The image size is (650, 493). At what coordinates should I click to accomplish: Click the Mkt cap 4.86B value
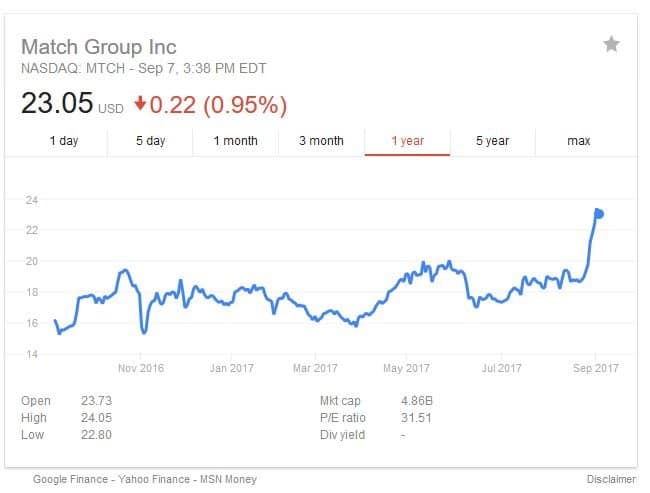pos(417,401)
